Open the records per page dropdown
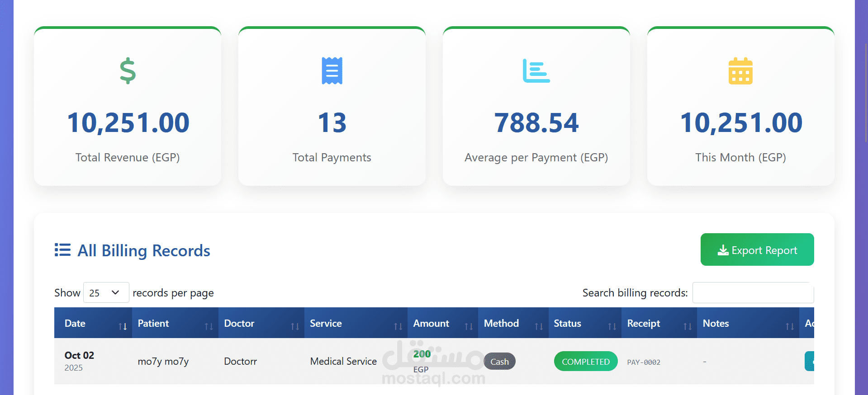 (106, 293)
